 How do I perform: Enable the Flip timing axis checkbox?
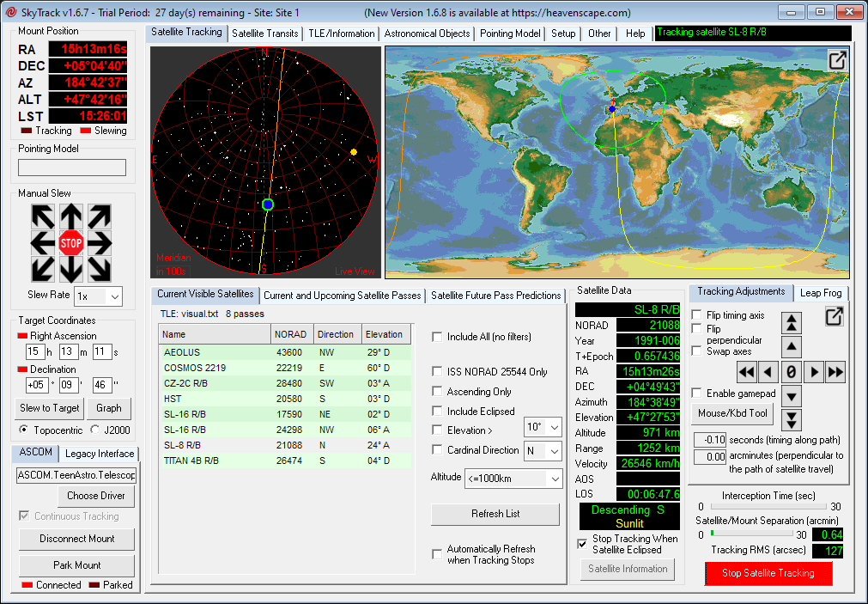click(x=696, y=315)
